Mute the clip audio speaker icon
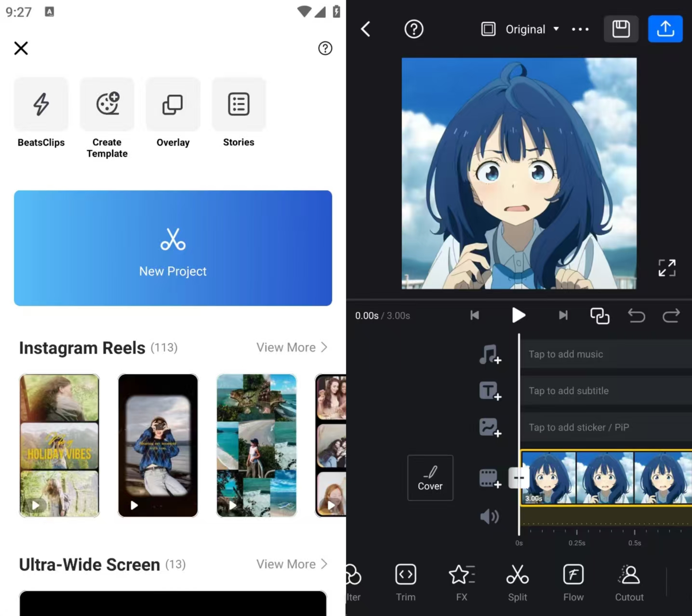Viewport: 692px width, 616px height. click(x=489, y=517)
